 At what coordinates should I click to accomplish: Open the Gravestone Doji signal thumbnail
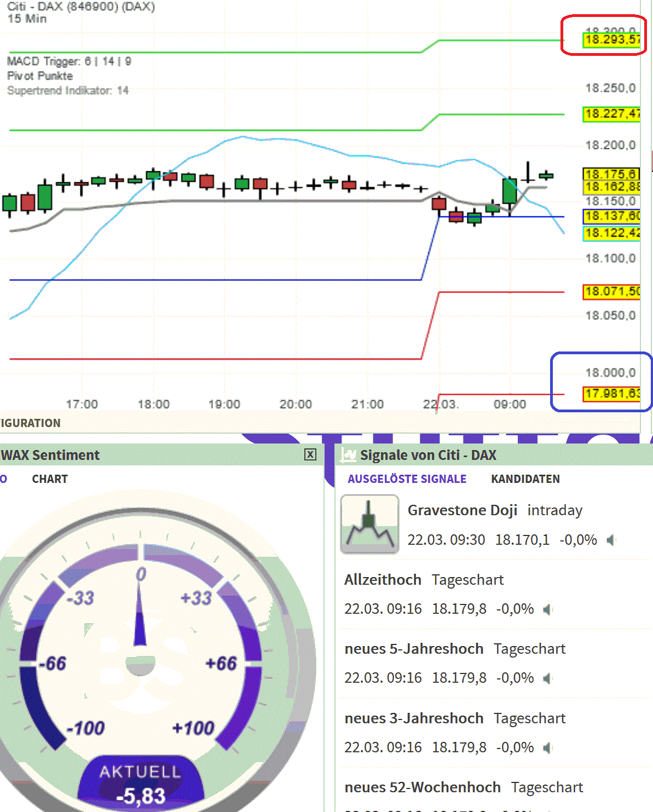tap(369, 524)
